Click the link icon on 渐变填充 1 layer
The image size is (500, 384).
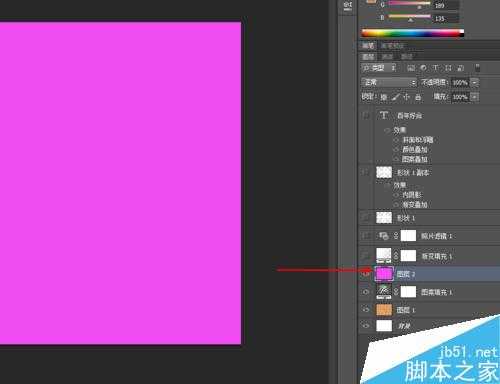[396, 256]
